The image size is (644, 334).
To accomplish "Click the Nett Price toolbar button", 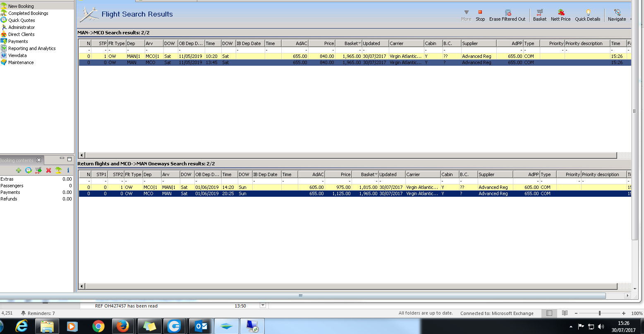I will click(x=561, y=15).
